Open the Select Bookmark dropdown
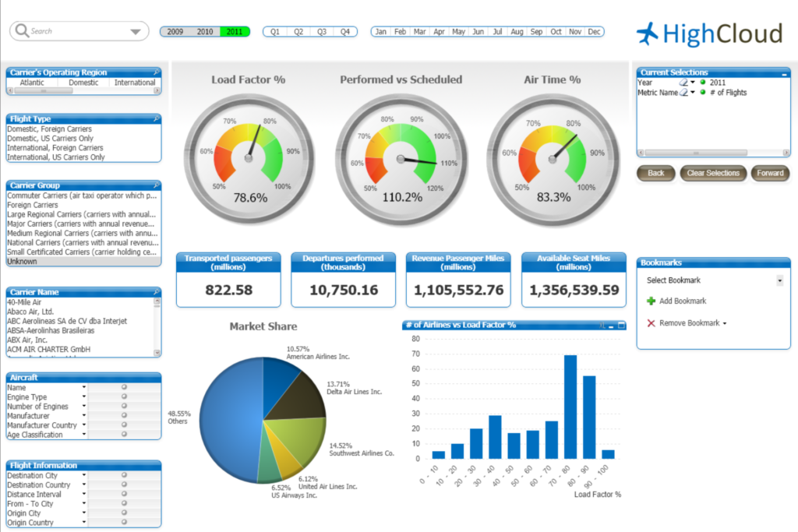798x532 pixels. (x=779, y=280)
